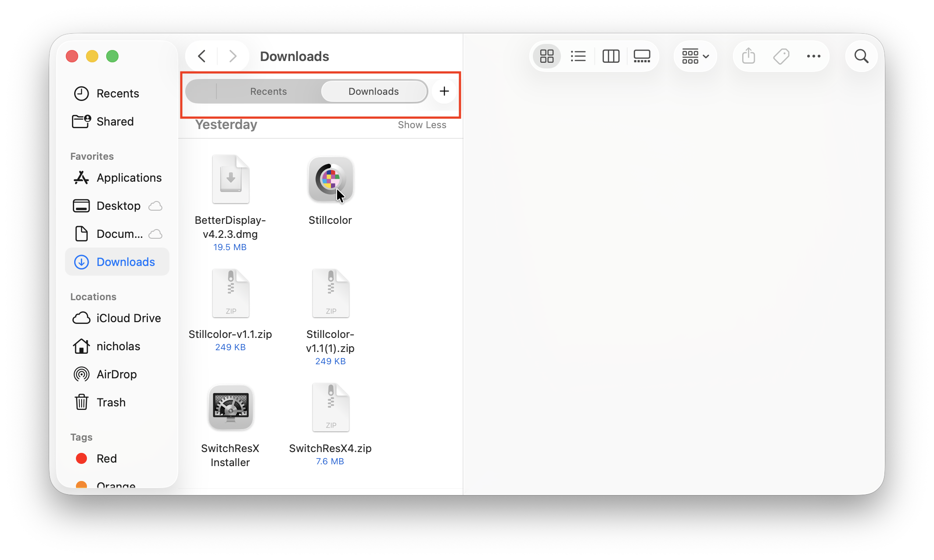Select Stillcolor-v1.1(1).zip file icon
Image resolution: width=934 pixels, height=560 pixels.
click(x=331, y=293)
